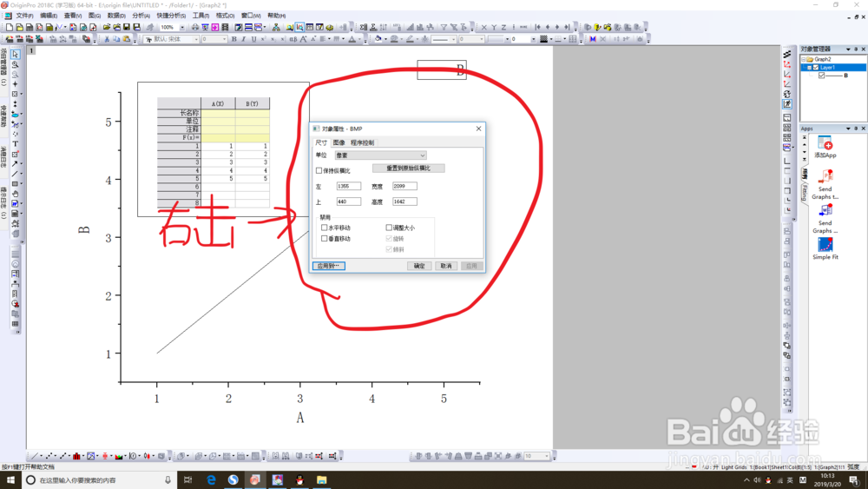Open the 文件 menu
The height and width of the screenshot is (489, 868).
tap(24, 16)
